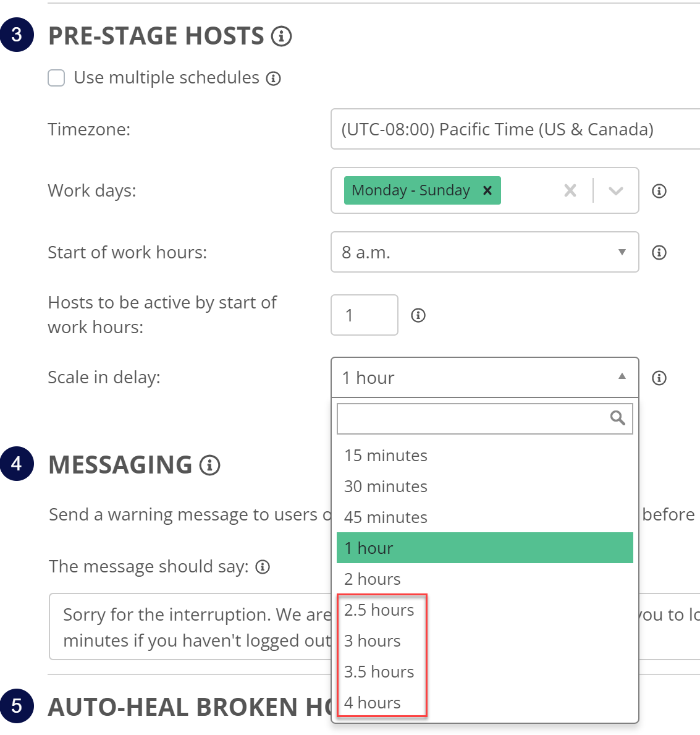Select 15 minutes from the delay list
This screenshot has width=700, height=735.
[x=386, y=456]
